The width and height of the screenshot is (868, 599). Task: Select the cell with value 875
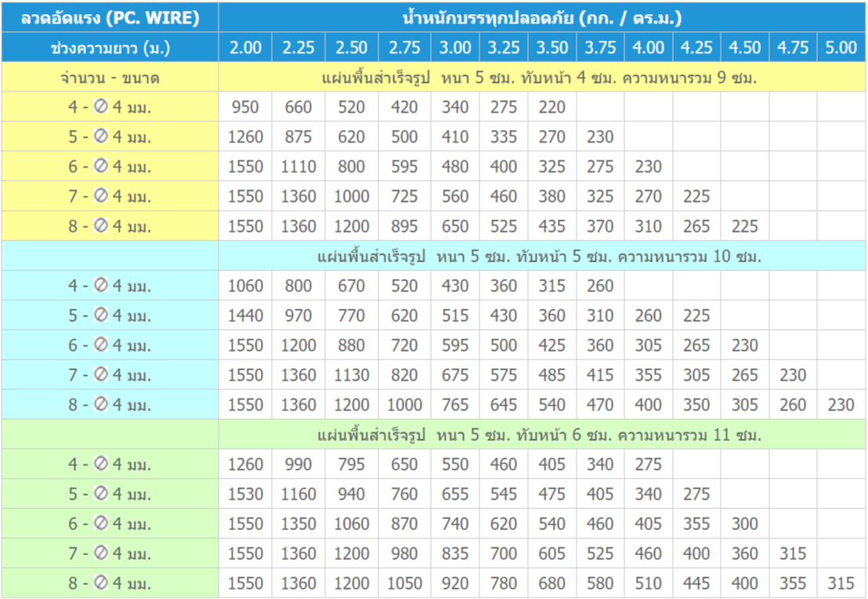pyautogui.click(x=298, y=136)
